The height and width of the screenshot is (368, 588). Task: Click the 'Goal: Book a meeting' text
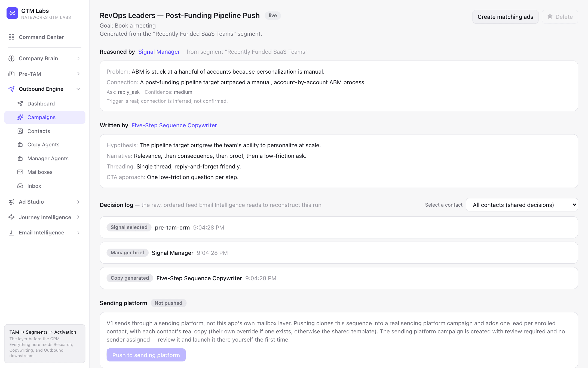click(128, 26)
